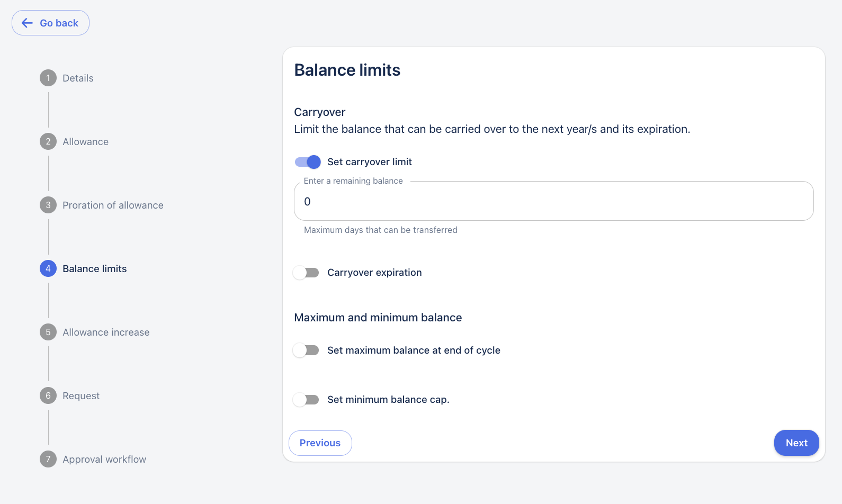Turn on maximum balance at end of cycle
Image resolution: width=842 pixels, height=504 pixels.
(x=307, y=350)
